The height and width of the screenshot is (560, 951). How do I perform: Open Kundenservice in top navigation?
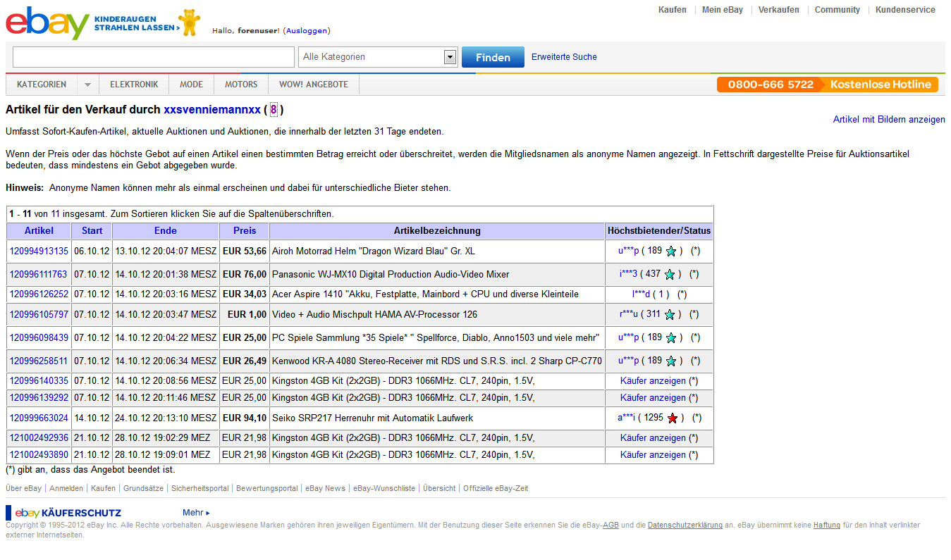tap(906, 10)
